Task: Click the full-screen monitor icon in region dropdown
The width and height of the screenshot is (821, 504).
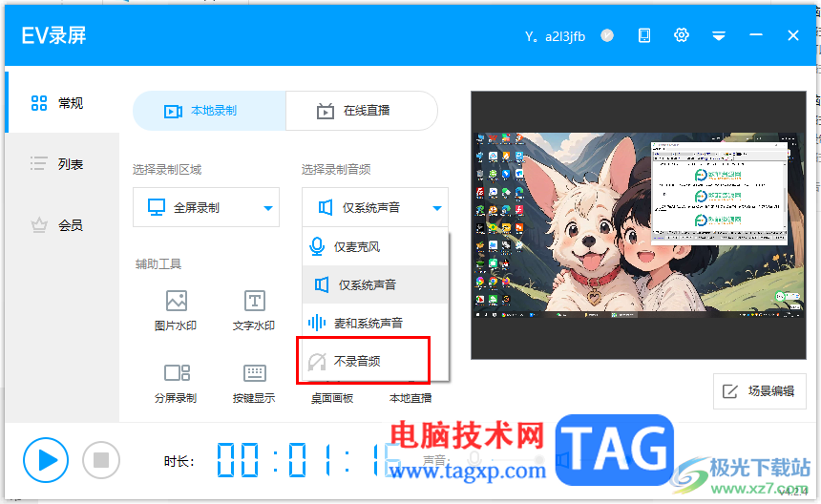Action: coord(157,207)
